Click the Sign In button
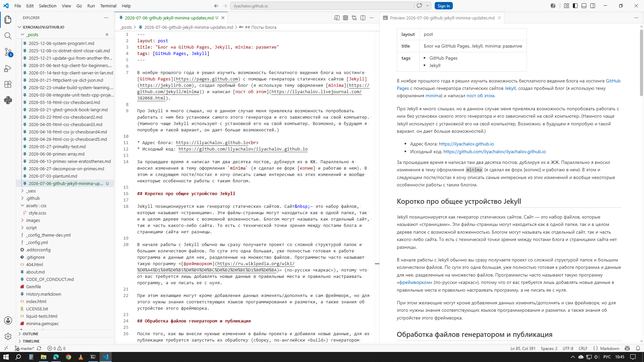Image resolution: width=644 pixels, height=362 pixels. (x=443, y=6)
